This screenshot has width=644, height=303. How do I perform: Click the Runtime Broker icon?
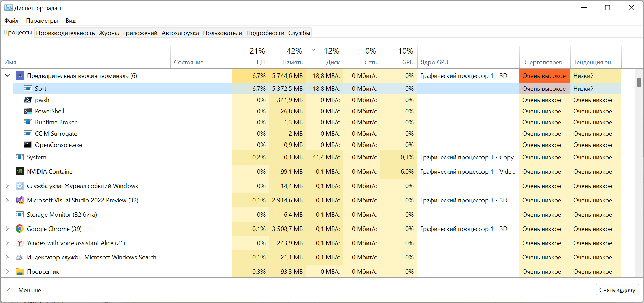pos(28,122)
